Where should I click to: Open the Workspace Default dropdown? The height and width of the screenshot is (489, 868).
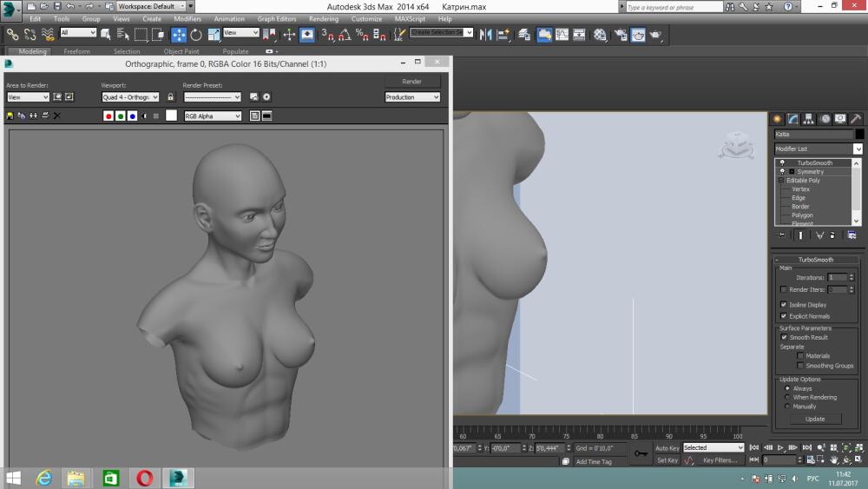click(x=152, y=6)
